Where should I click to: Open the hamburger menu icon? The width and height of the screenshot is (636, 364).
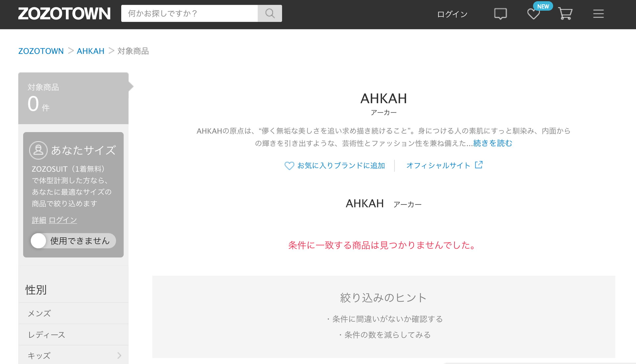pos(598,14)
